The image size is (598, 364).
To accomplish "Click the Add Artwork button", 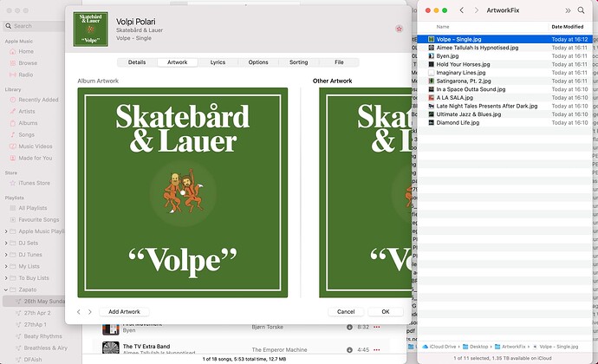I will coord(124,312).
